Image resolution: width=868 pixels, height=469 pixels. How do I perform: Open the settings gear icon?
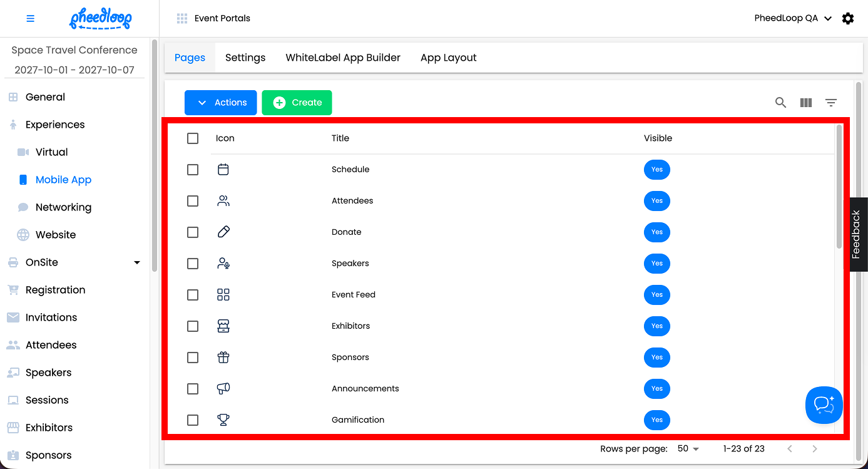point(848,19)
